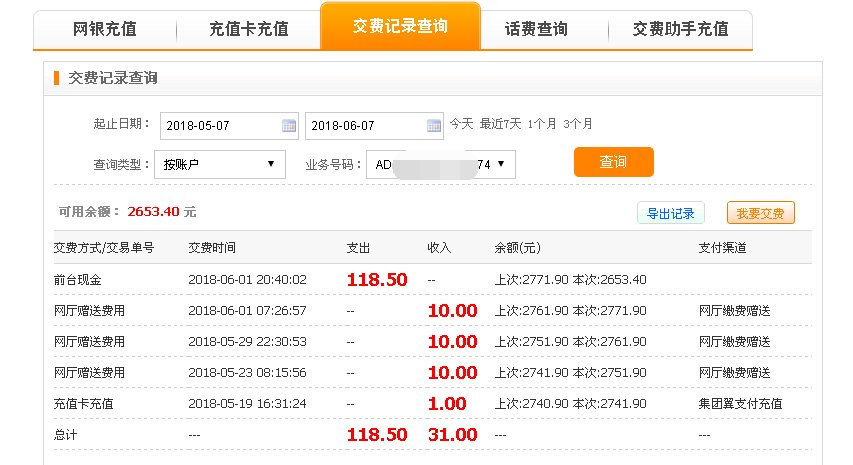The width and height of the screenshot is (853, 465).
Task: Choose the 今天 date shortcut
Action: tap(461, 124)
